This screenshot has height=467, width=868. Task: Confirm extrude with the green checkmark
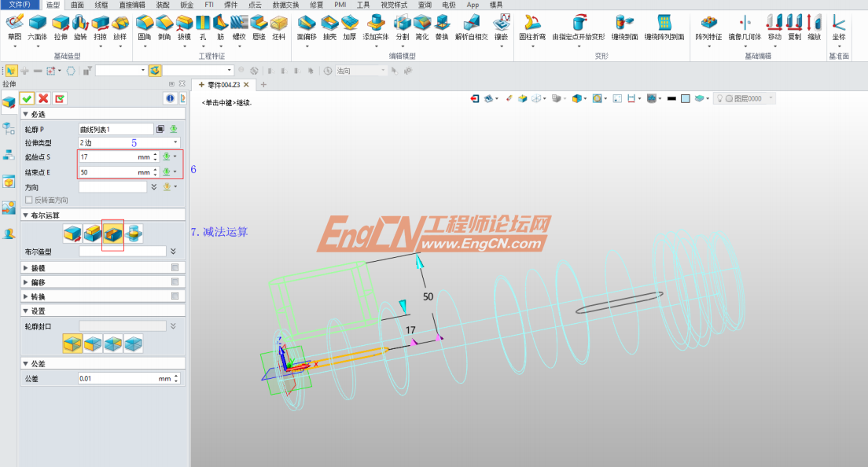pyautogui.click(x=28, y=99)
